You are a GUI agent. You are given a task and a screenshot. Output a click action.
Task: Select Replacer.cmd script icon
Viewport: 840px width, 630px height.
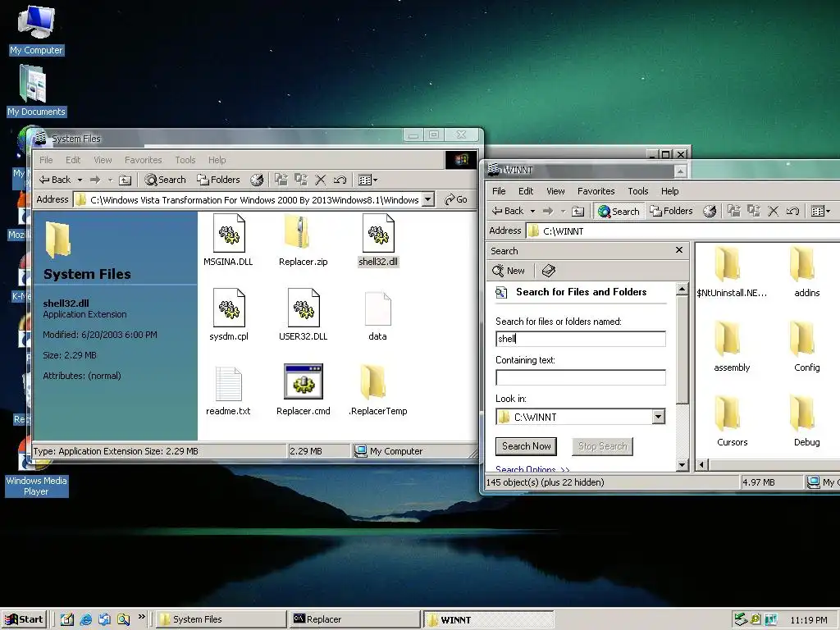304,381
